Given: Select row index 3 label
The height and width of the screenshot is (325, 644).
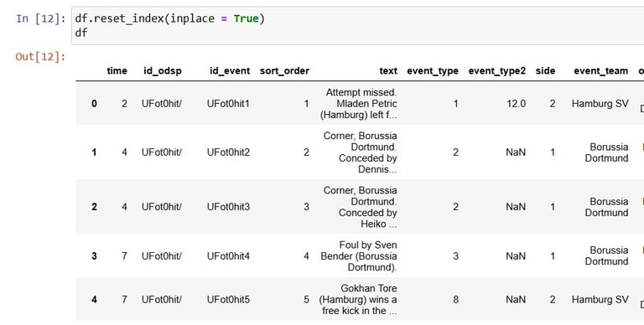Looking at the screenshot, I should point(94,256).
